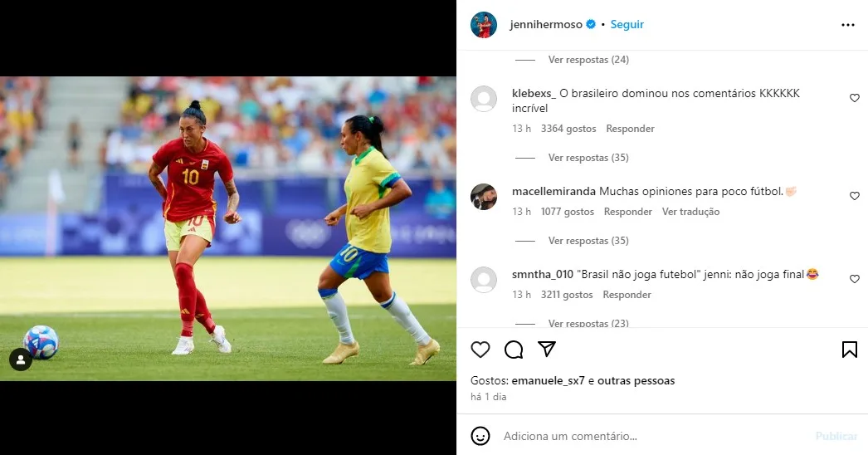Reply to smntha_010 comment via Responder
868x455 pixels.
(x=627, y=295)
